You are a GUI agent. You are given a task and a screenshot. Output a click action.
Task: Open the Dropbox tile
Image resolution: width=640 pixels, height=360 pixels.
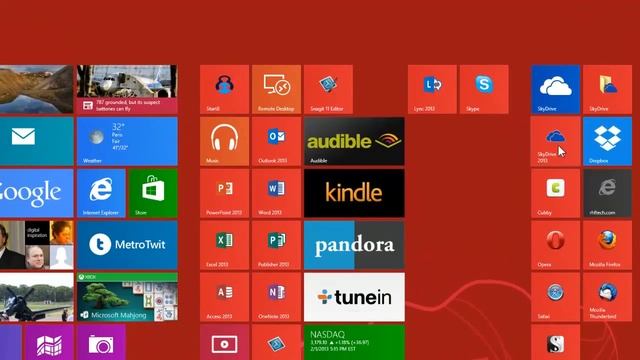click(x=607, y=141)
